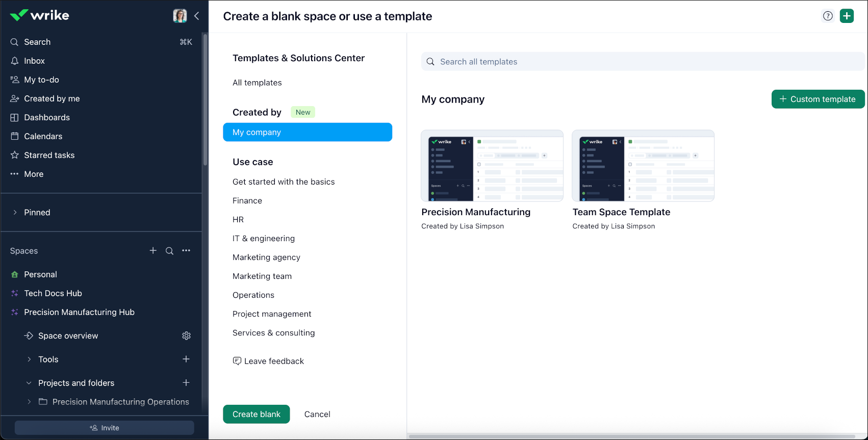Expand Precision Manufacturing Operations folder
This screenshot has height=440, width=868.
29,402
